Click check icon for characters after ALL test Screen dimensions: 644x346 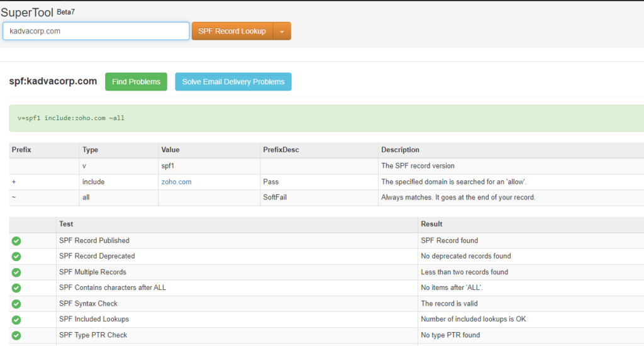click(x=16, y=288)
